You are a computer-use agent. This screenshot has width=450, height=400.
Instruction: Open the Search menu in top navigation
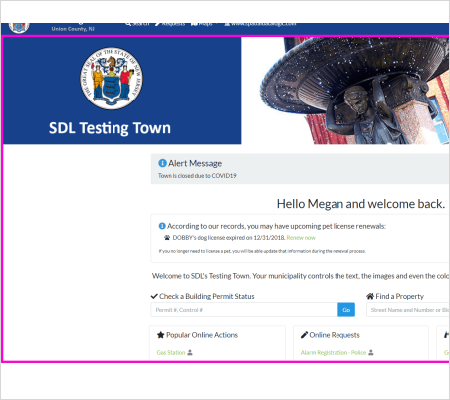137,24
